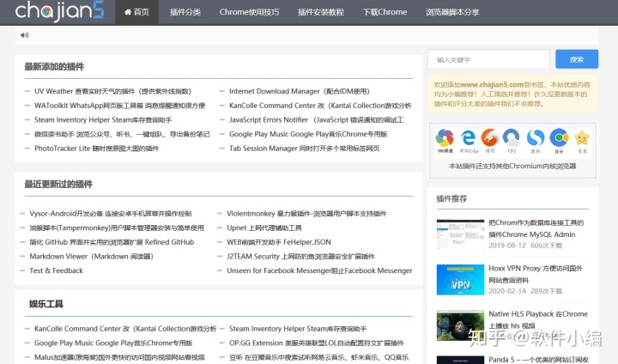
Task: Click the chajian5 site logo
Action: pyautogui.click(x=59, y=10)
